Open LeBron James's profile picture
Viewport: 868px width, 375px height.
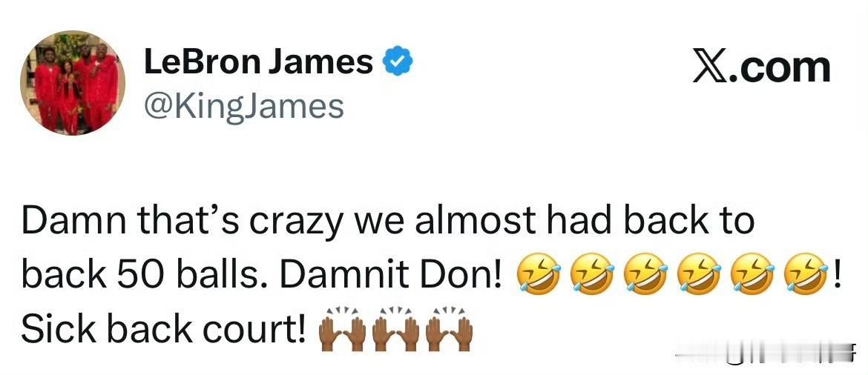pos(73,83)
